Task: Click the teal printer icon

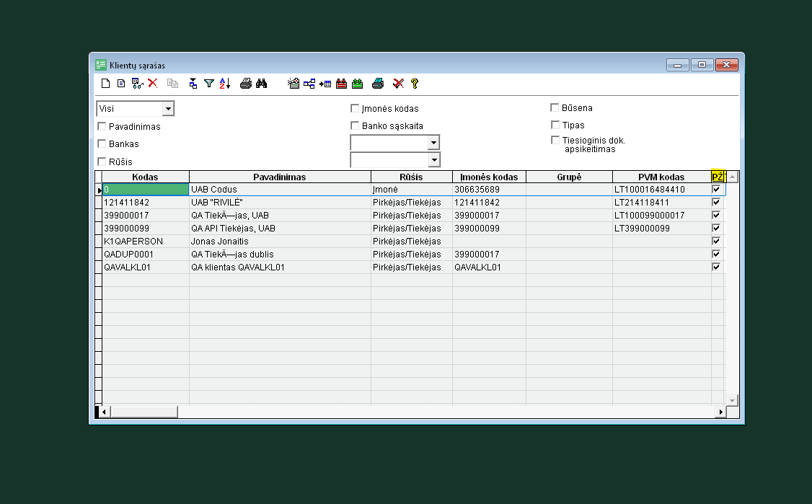Action: click(378, 84)
